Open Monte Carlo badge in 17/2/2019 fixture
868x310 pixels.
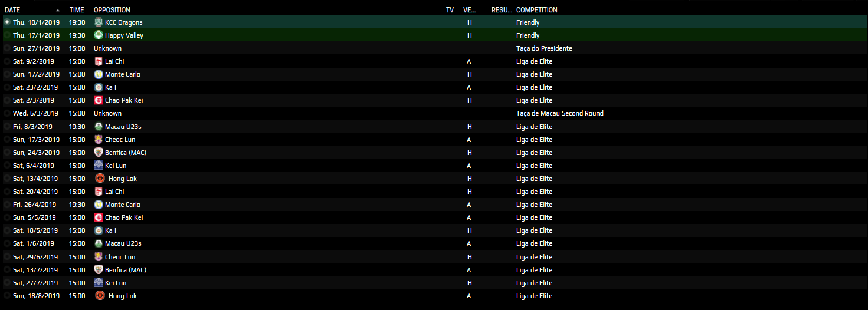(99, 74)
